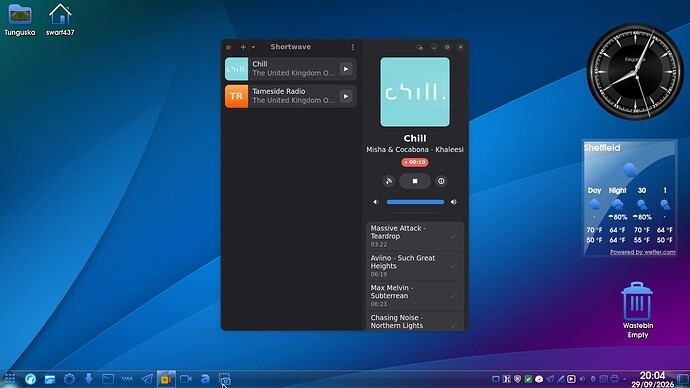Click the Shortwave app icon in header

click(x=229, y=47)
